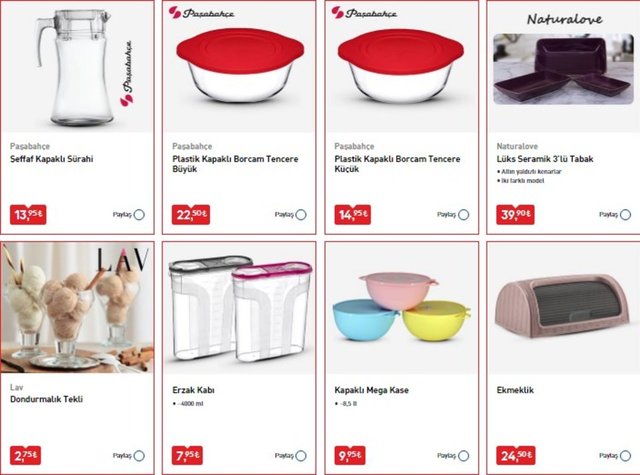Click the Erzak Kabı product title
640x475 pixels.
click(x=193, y=390)
